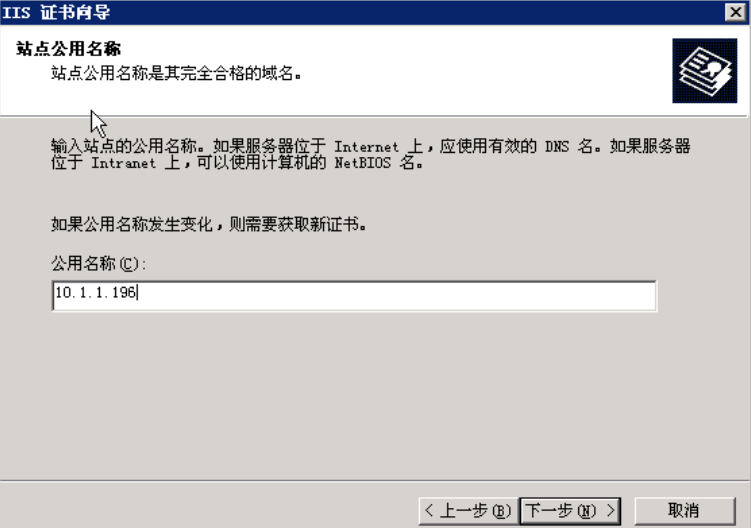
Task: Click the left arrow on 上一步 button
Action: pos(429,510)
